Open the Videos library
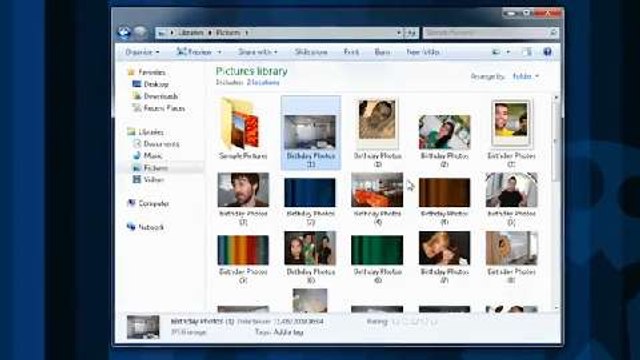Screen dimensions: 640x360 click(x=153, y=180)
